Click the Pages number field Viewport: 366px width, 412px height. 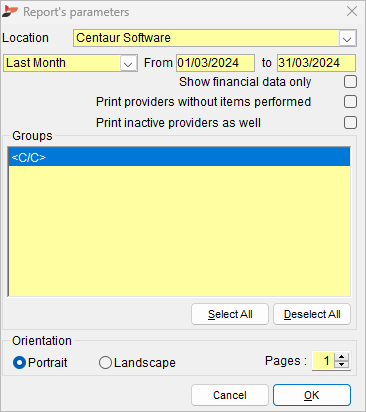tap(324, 361)
